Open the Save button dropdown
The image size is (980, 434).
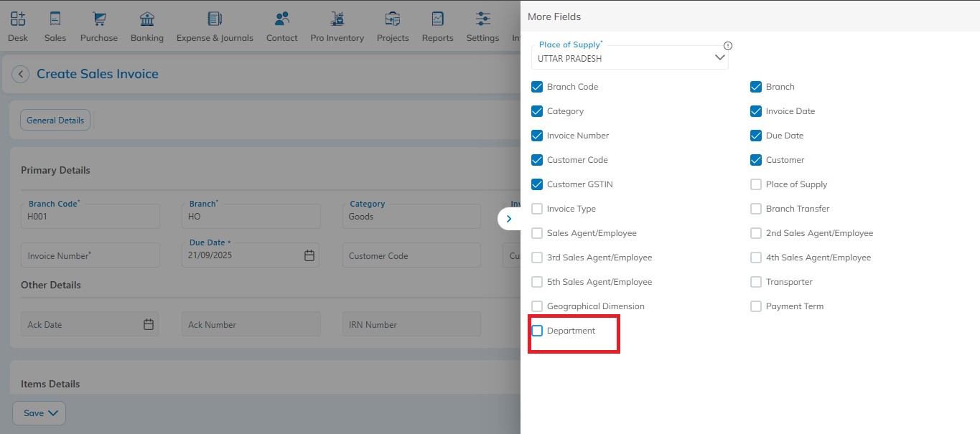(39, 413)
